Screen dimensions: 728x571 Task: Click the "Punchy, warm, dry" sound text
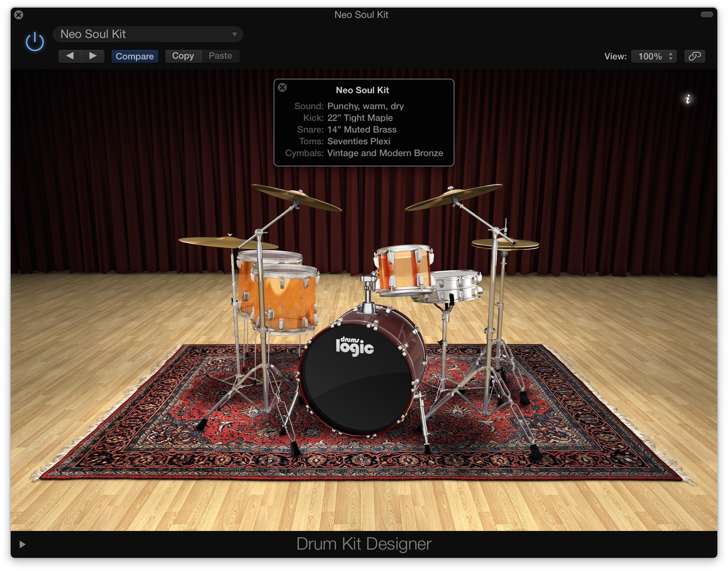pos(365,106)
